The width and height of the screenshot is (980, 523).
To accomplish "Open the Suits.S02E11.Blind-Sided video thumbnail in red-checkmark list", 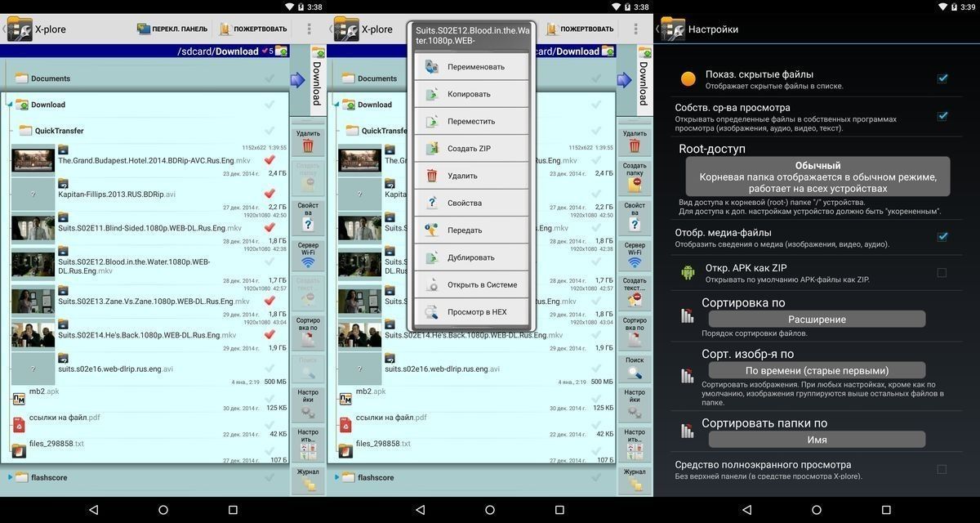I will point(33,228).
